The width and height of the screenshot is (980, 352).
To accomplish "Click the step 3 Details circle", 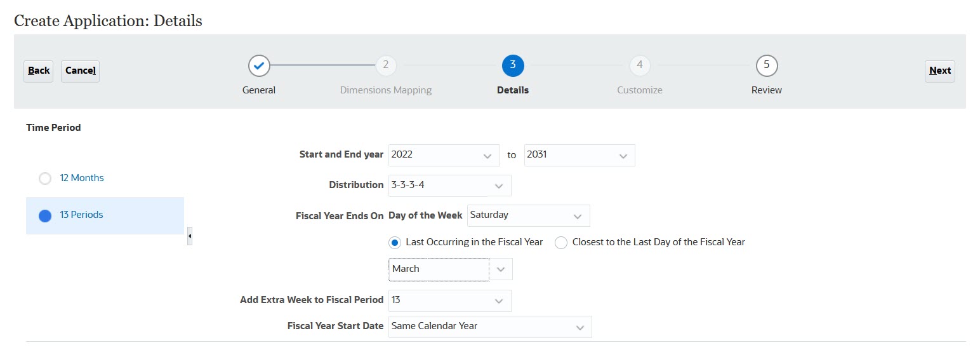I will tap(513, 65).
